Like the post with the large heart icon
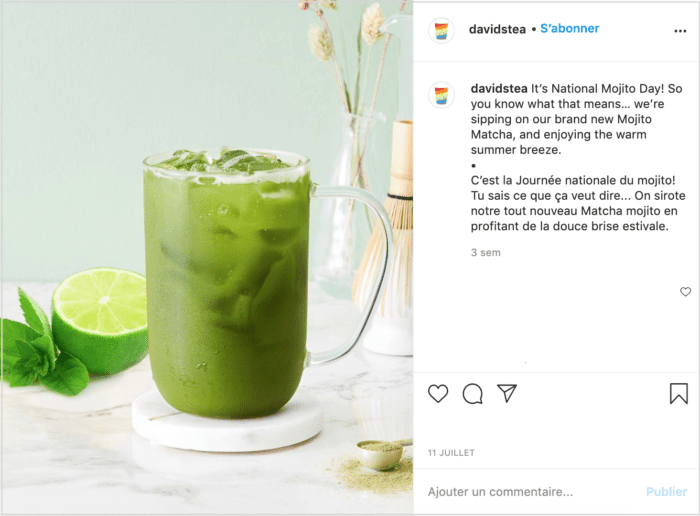This screenshot has height=516, width=700. point(438,394)
